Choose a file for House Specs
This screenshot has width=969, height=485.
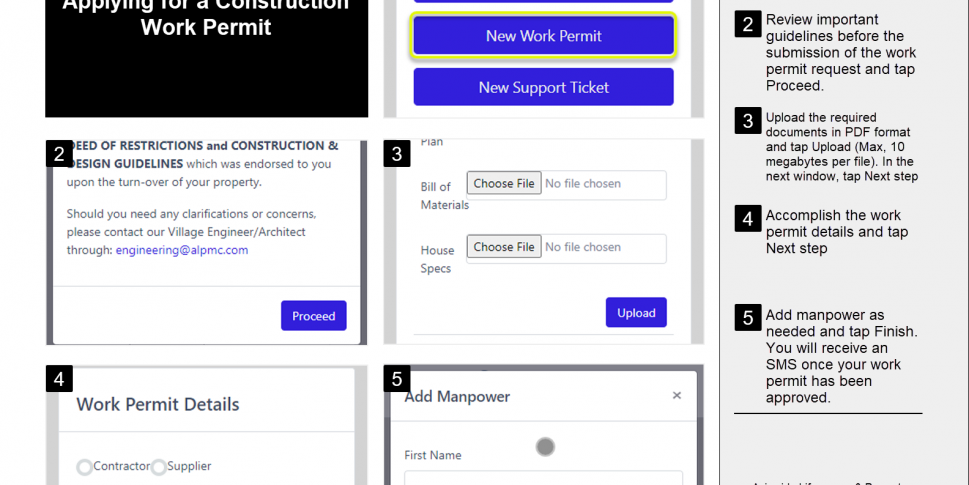pyautogui.click(x=504, y=246)
